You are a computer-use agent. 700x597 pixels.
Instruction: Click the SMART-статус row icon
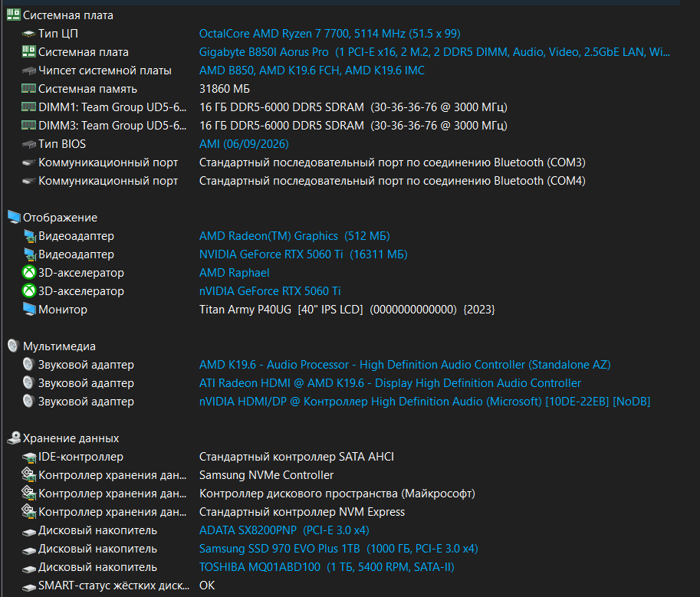[x=29, y=587]
